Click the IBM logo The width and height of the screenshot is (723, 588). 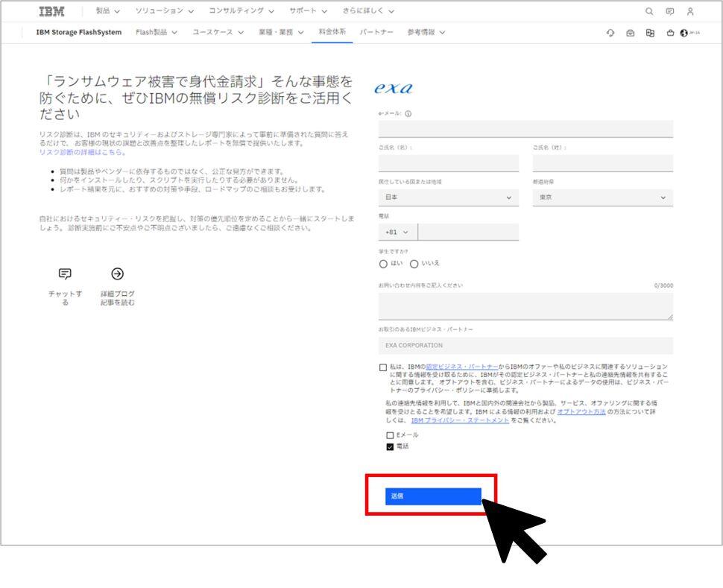click(51, 11)
